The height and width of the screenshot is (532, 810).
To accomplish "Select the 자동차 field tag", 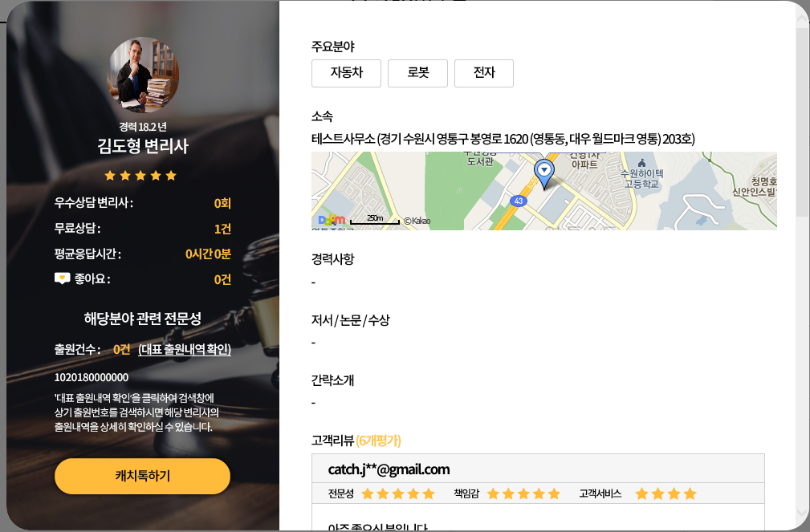I will click(x=346, y=73).
